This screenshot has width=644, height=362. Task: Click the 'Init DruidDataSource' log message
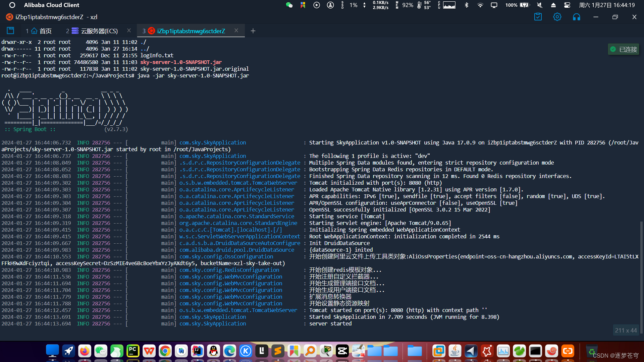pyautogui.click(x=339, y=243)
